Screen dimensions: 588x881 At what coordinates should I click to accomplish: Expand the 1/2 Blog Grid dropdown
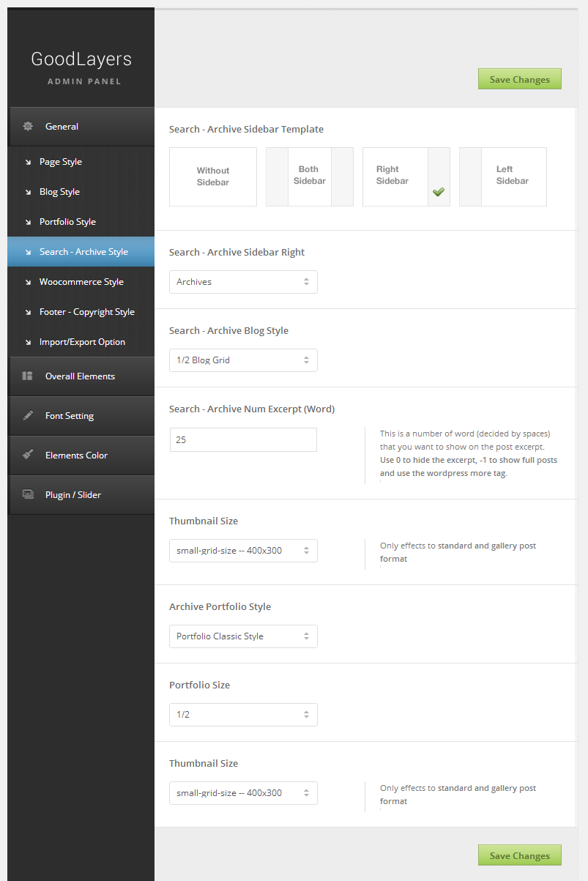pos(243,360)
